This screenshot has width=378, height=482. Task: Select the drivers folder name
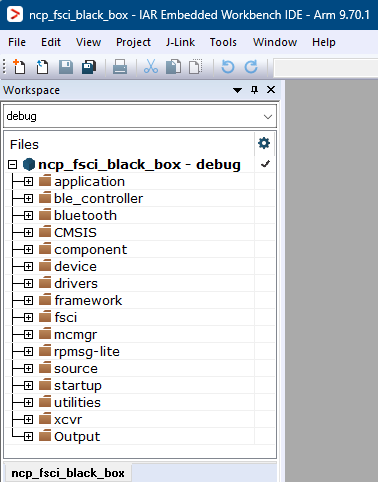(76, 284)
